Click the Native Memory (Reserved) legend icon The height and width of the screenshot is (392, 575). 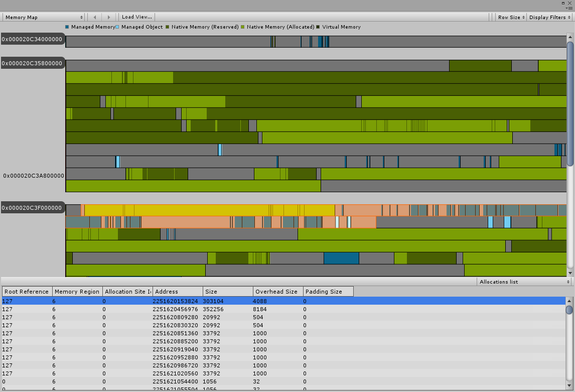168,27
